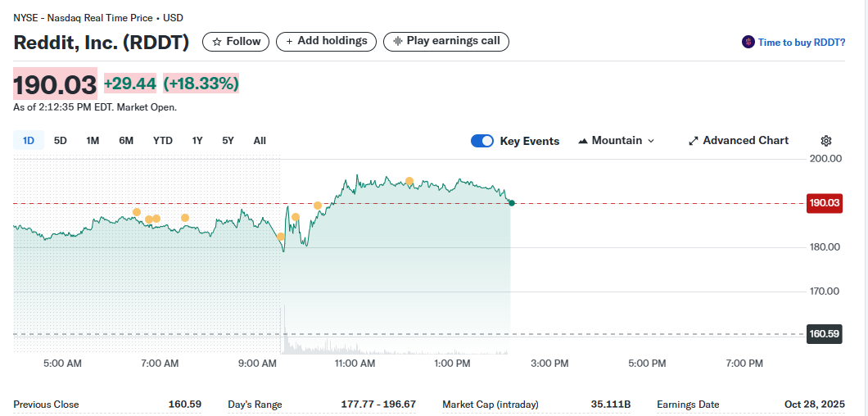Select the 1M range tab
This screenshot has height=416, width=868.
coord(93,141)
